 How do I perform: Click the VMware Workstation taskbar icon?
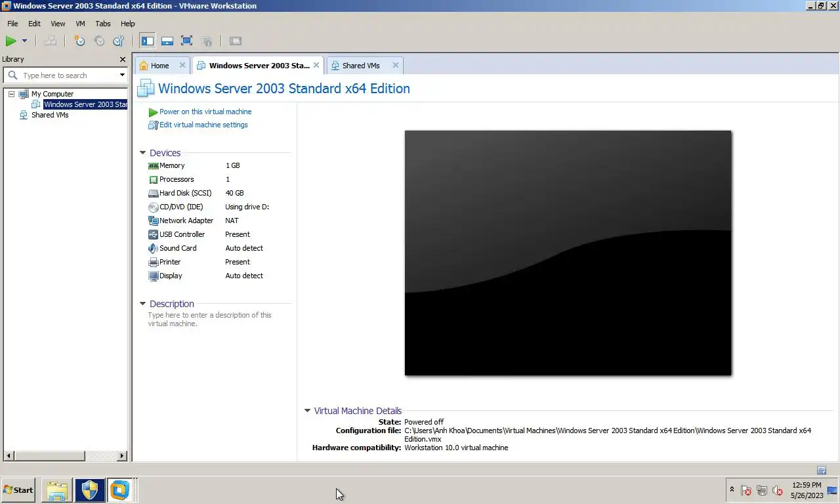click(x=120, y=490)
